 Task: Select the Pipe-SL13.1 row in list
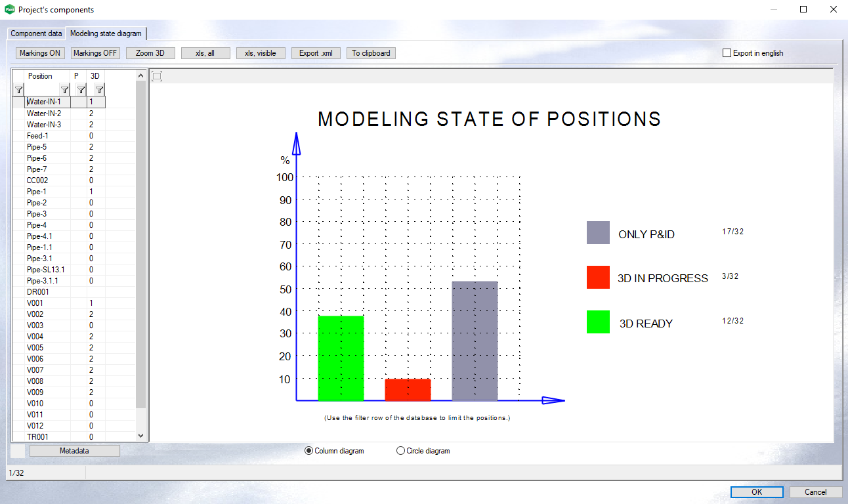click(x=45, y=270)
